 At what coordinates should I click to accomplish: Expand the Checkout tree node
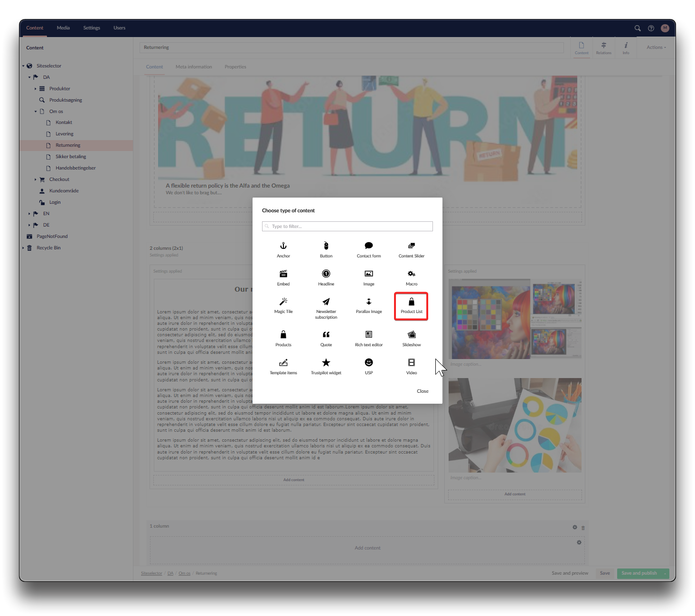coord(36,180)
